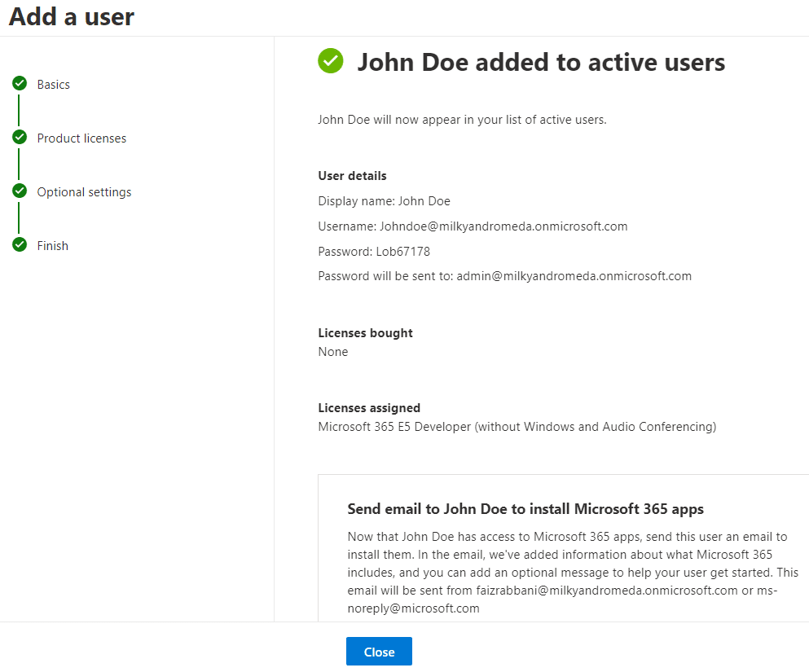
Task: Click the 'John Doe added to active users' heading
Action: pyautogui.click(x=541, y=62)
